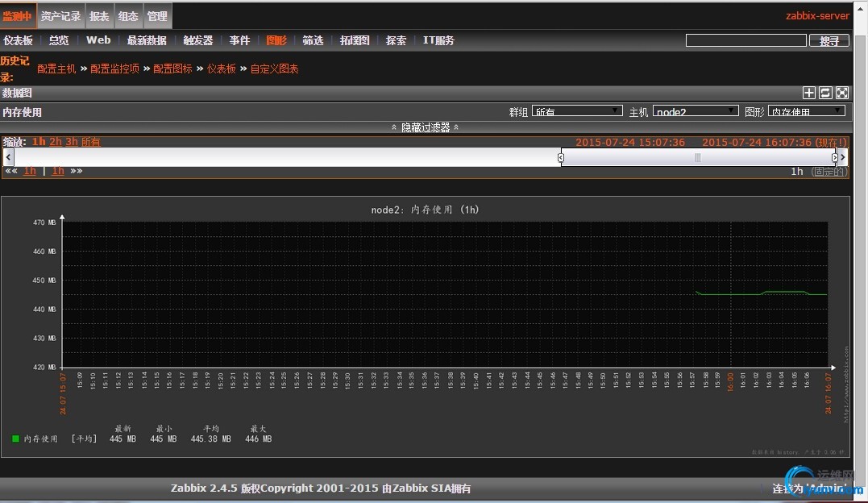Click the green 内存使用 legend swatch

click(x=15, y=439)
